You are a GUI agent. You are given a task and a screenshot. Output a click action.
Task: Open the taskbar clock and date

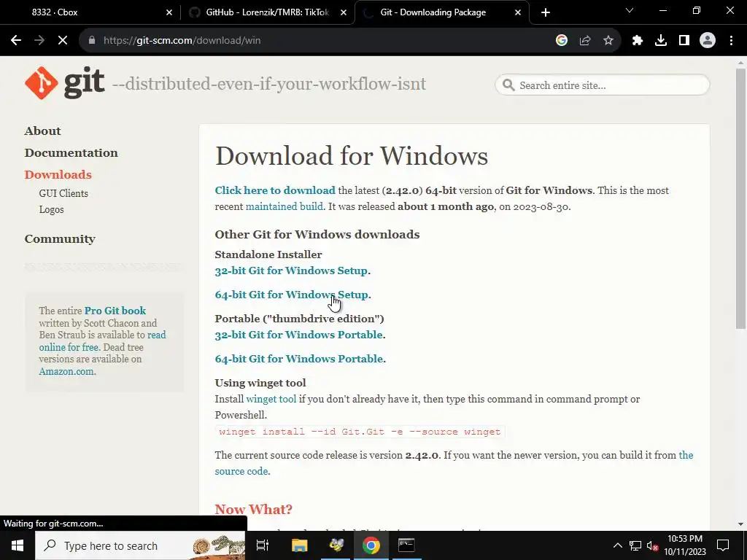pos(685,545)
